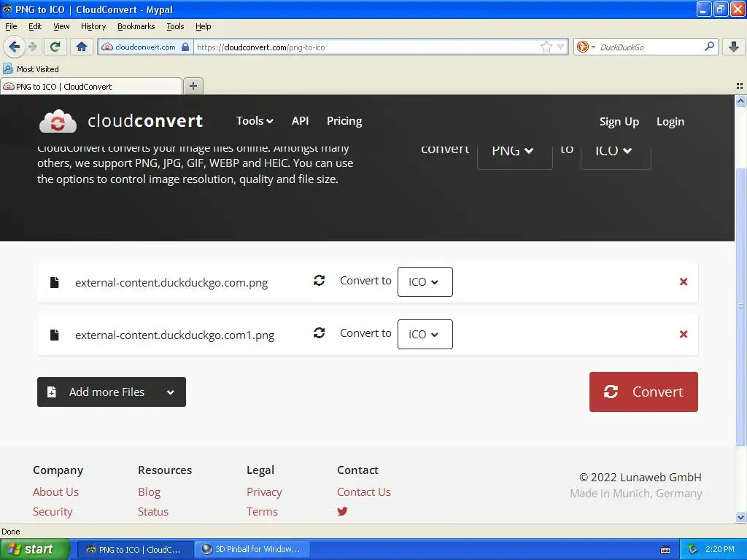Viewport: 747px width, 560px height.
Task: Open the View menu
Action: [61, 26]
